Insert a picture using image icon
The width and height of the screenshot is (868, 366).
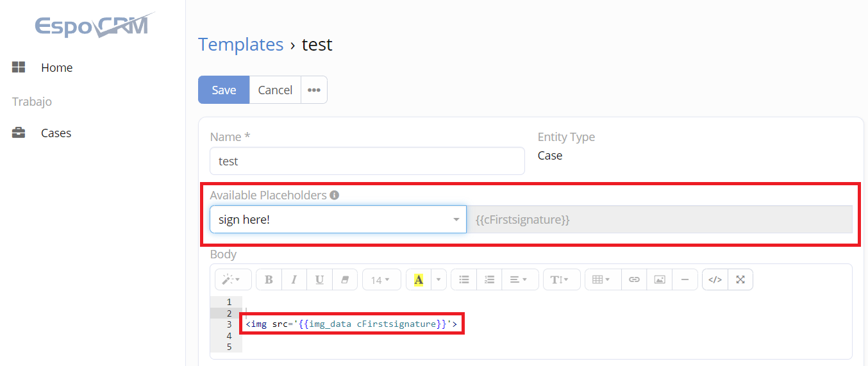pos(660,279)
